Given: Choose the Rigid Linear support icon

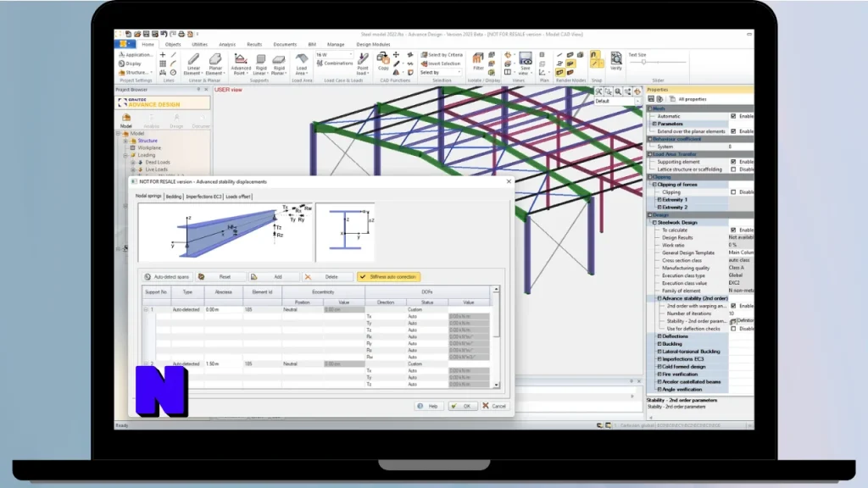Looking at the screenshot, I should click(x=261, y=58).
